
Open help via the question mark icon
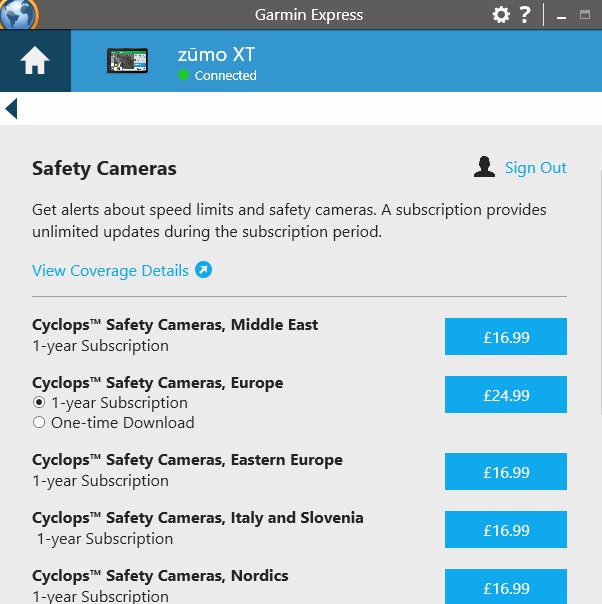[525, 15]
